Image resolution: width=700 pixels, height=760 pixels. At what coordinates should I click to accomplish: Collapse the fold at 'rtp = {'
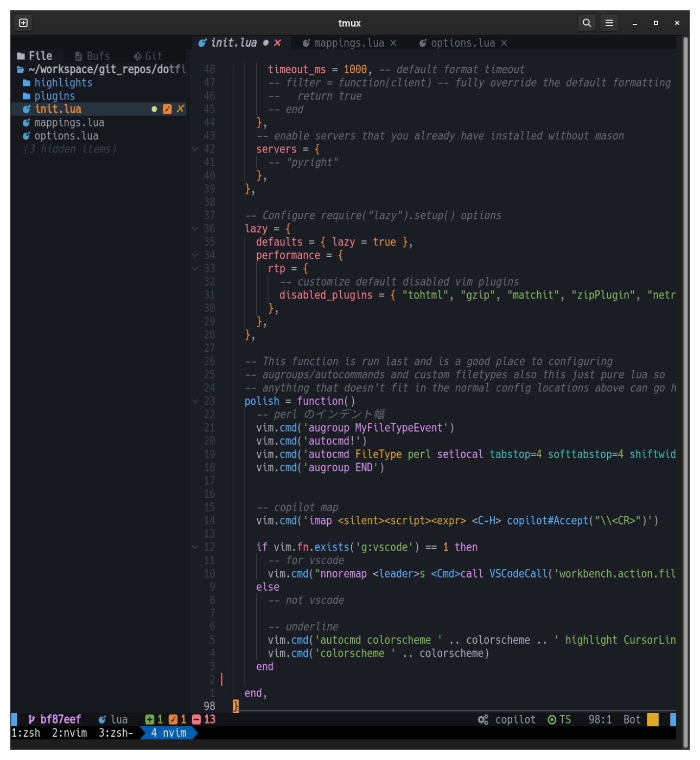tap(195, 269)
